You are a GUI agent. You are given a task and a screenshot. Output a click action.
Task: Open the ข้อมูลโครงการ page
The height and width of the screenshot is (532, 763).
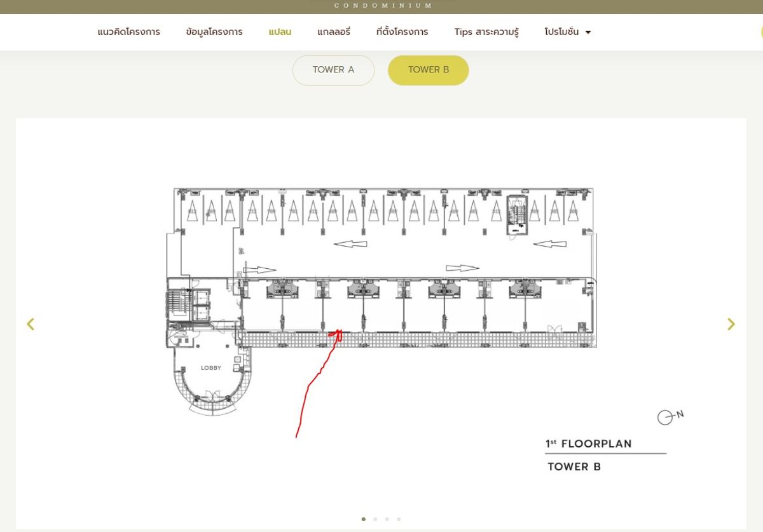[x=214, y=32]
